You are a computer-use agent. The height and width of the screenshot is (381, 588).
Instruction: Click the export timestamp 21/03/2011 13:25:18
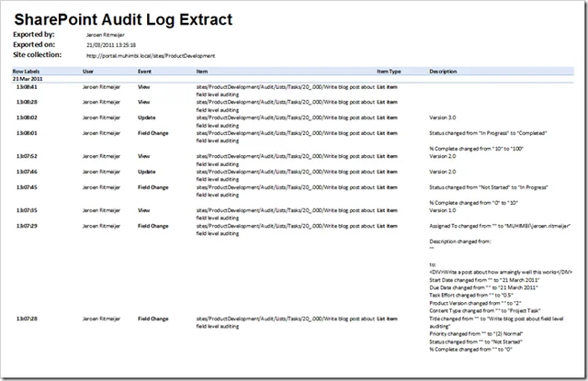click(111, 45)
